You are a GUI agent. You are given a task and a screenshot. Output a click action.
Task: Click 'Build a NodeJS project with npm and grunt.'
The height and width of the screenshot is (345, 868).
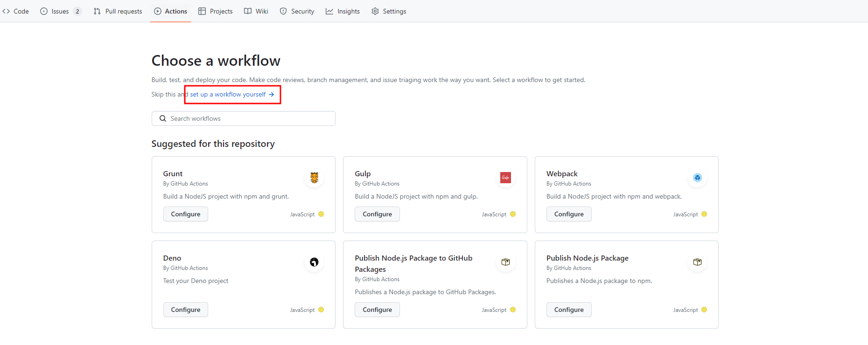pos(226,196)
